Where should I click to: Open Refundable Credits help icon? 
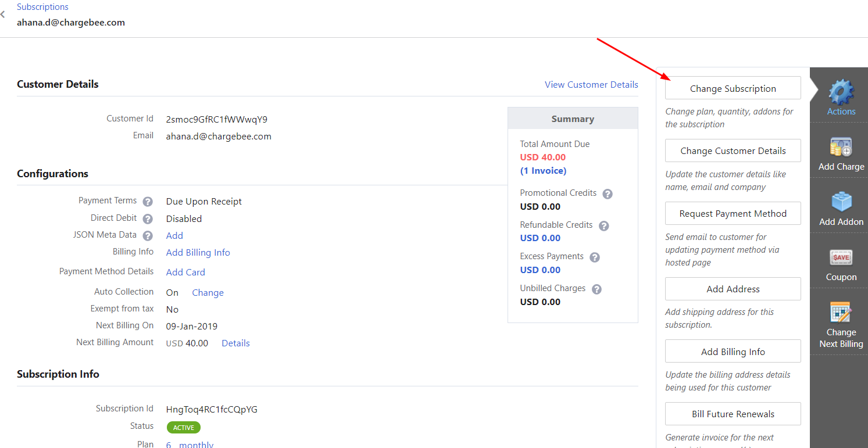[x=604, y=226]
